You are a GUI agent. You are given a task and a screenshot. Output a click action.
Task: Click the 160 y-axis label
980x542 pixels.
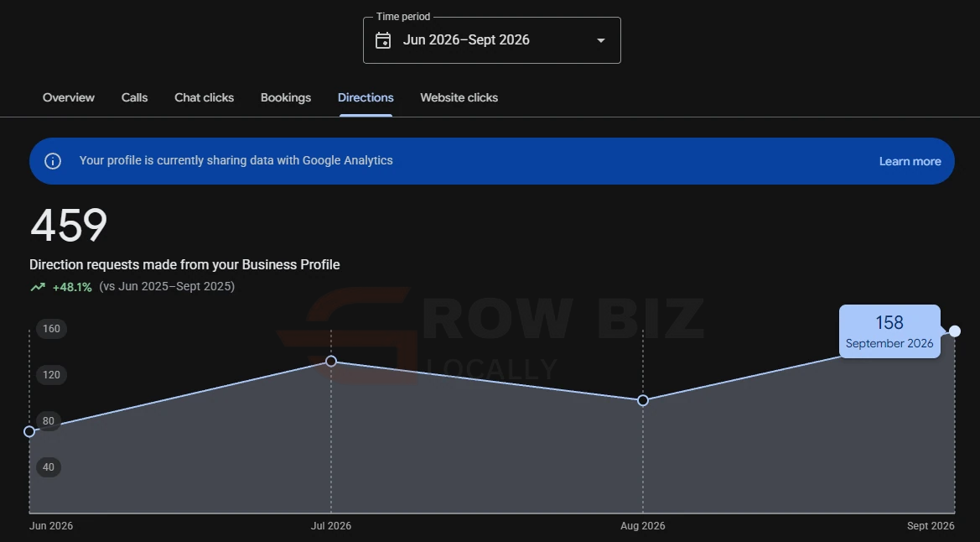point(51,329)
